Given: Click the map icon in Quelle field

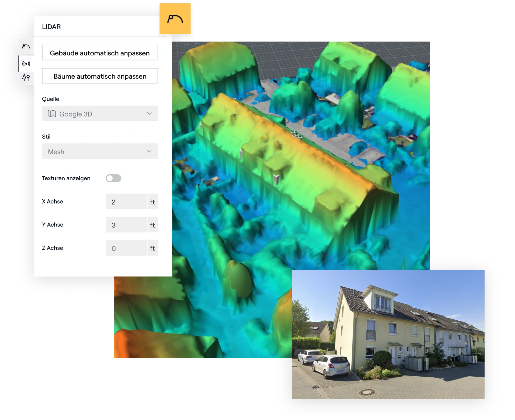Looking at the screenshot, I should (x=52, y=114).
